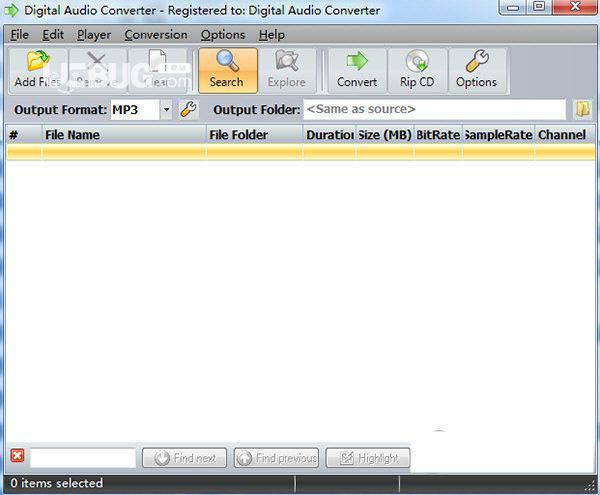Open the File menu

pyautogui.click(x=20, y=35)
